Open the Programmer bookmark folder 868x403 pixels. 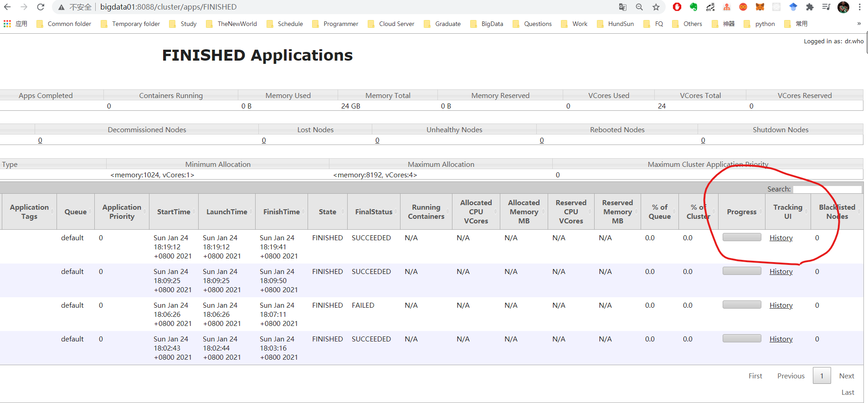(335, 24)
